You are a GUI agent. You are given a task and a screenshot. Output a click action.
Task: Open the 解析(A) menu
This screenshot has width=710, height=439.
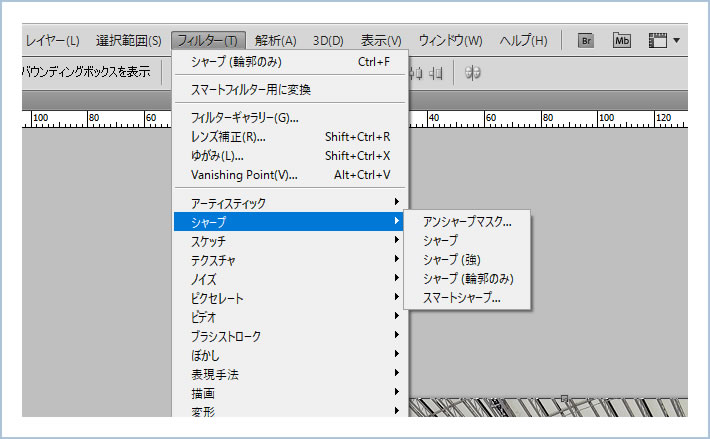tap(275, 41)
